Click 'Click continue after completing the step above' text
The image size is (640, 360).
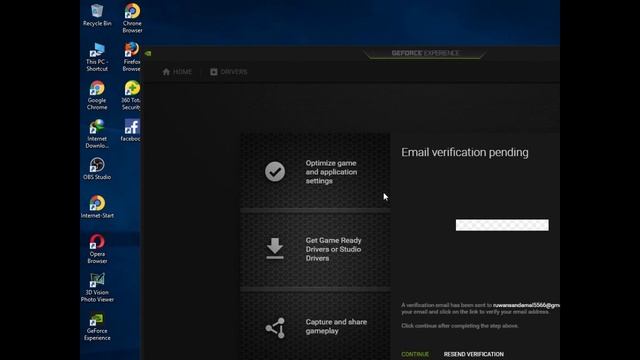coord(460,326)
